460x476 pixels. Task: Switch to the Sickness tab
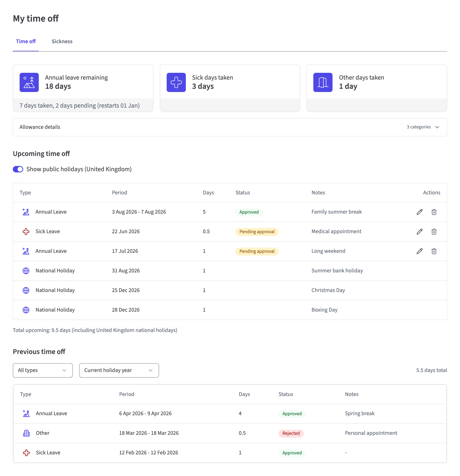(x=62, y=42)
